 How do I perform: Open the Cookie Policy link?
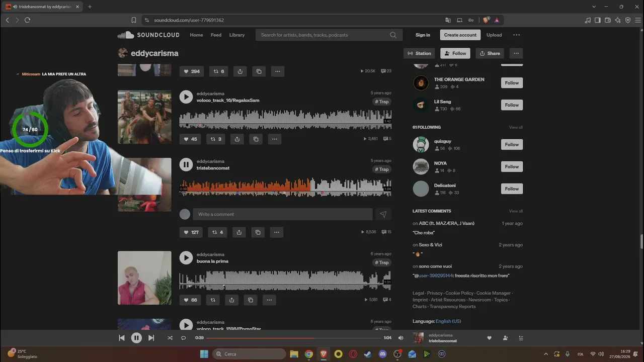[459, 293]
